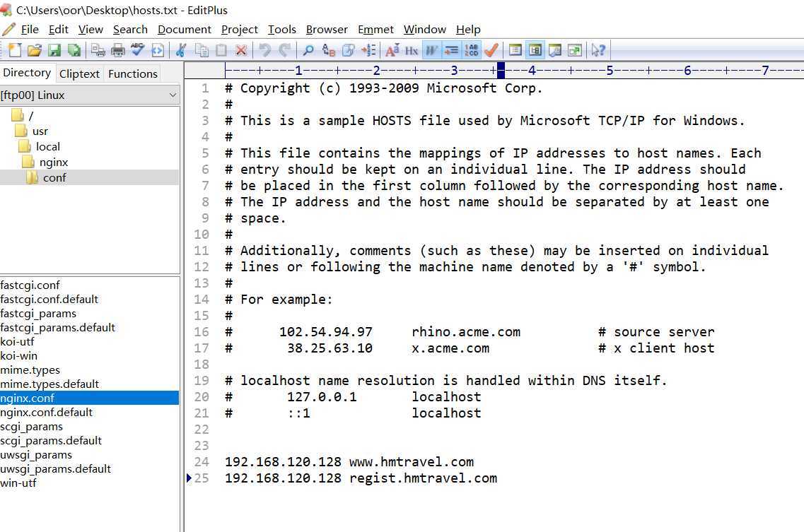Viewport: 804px width, 532px height.
Task: Toggle the Auto Indent button
Action: 451,49
